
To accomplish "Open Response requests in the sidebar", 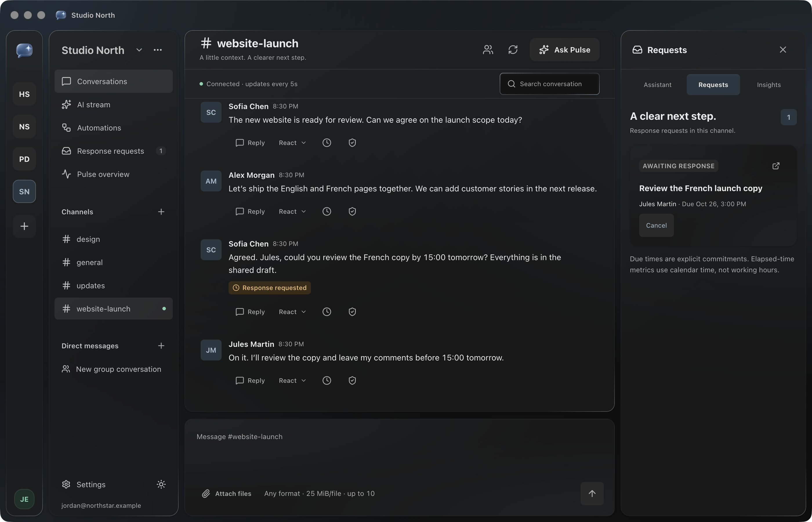I will coord(113,151).
